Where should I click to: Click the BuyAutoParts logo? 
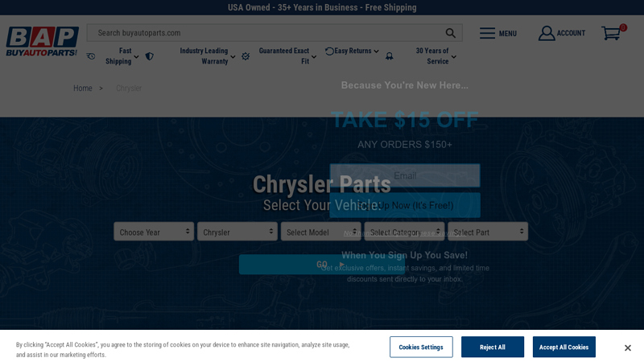tap(42, 42)
